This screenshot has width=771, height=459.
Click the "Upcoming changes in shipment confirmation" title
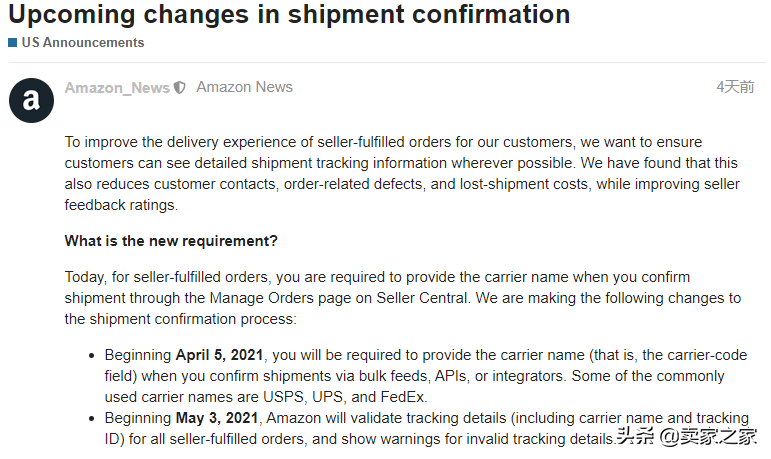pos(289,14)
